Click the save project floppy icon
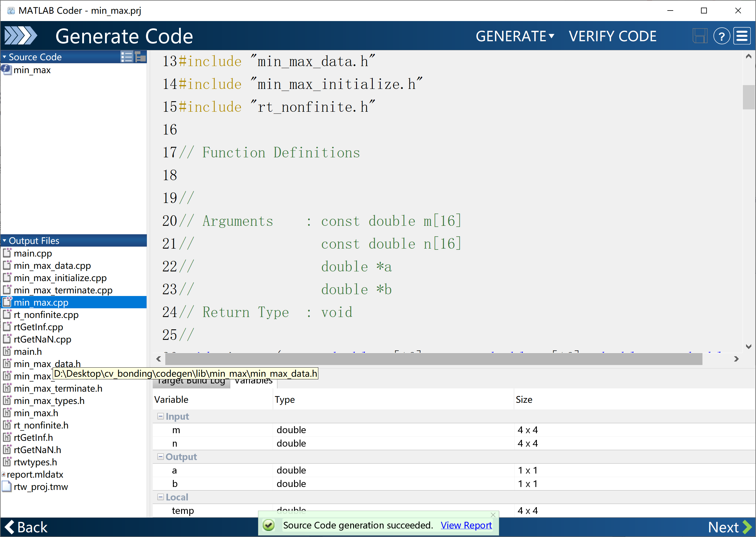756x537 pixels. pos(700,36)
